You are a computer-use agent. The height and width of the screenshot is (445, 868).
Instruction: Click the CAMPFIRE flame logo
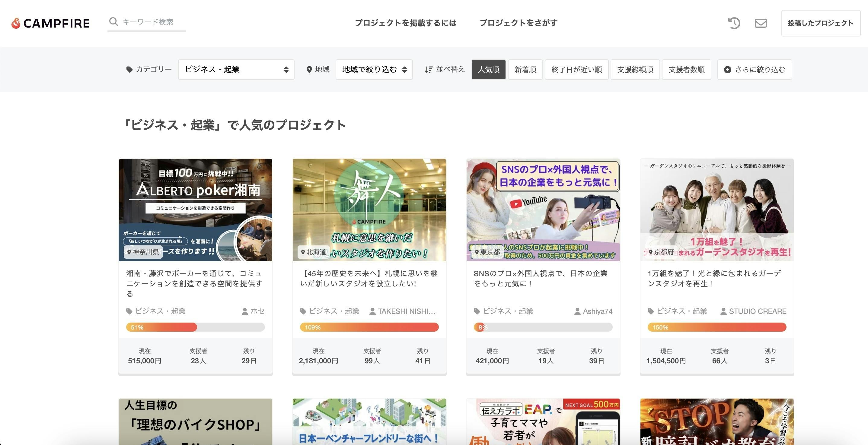pyautogui.click(x=16, y=23)
